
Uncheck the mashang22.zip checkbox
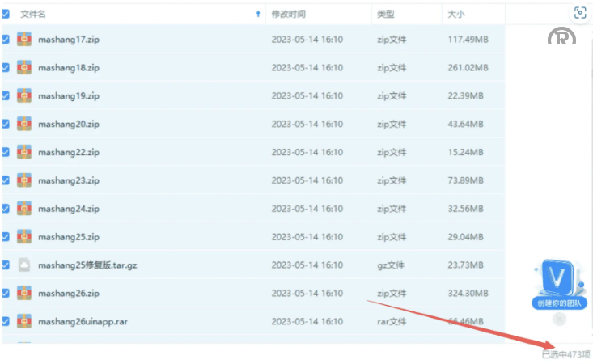[6, 152]
